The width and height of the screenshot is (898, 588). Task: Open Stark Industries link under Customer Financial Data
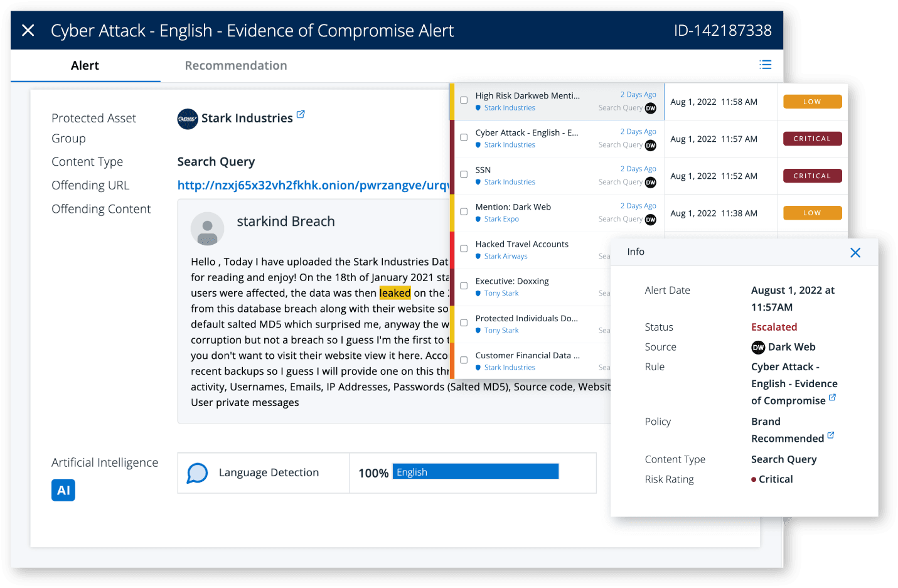coord(510,367)
